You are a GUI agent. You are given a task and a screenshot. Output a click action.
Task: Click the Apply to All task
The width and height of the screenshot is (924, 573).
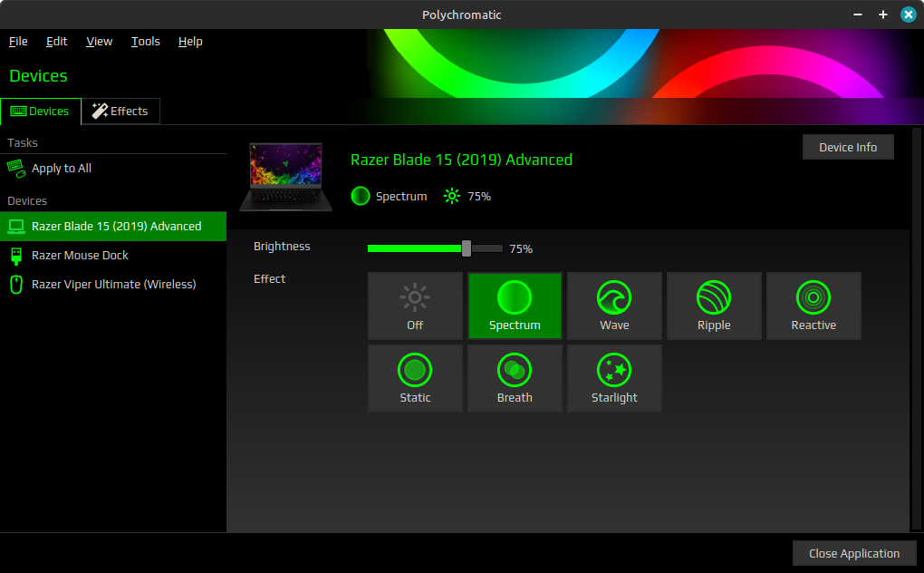pyautogui.click(x=113, y=169)
